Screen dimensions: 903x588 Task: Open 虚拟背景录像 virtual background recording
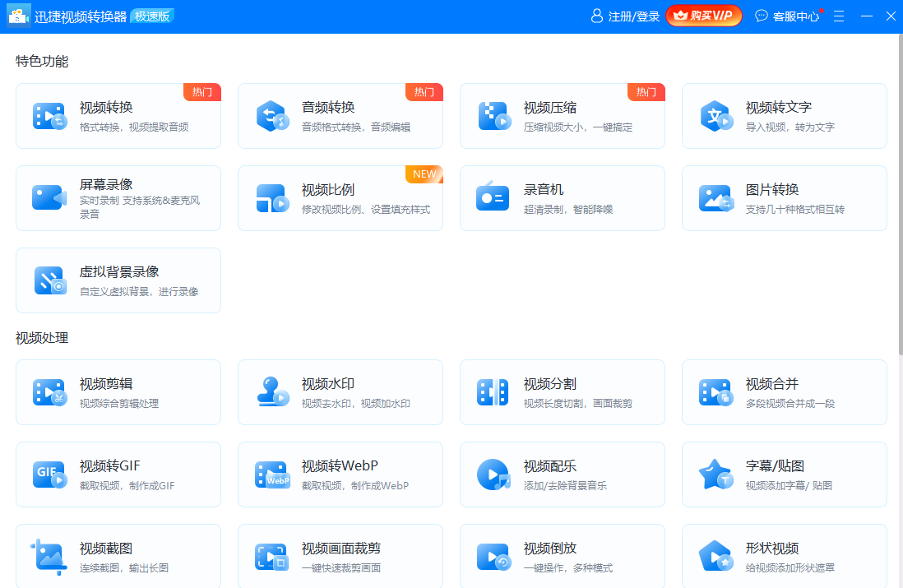(118, 280)
